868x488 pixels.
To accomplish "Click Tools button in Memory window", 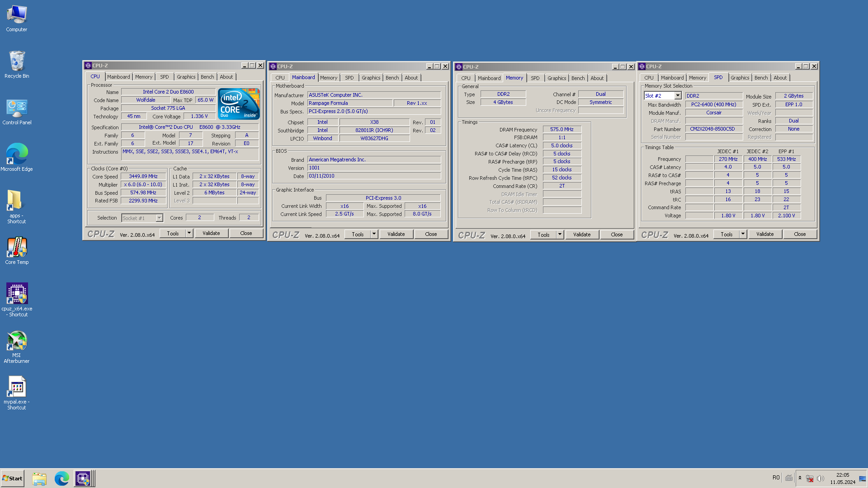I will 543,235.
